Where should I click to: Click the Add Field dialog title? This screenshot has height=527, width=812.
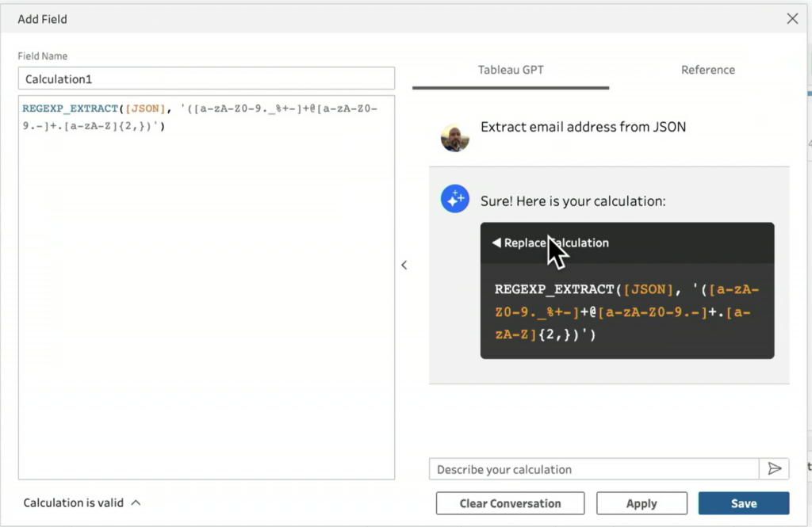pyautogui.click(x=42, y=18)
